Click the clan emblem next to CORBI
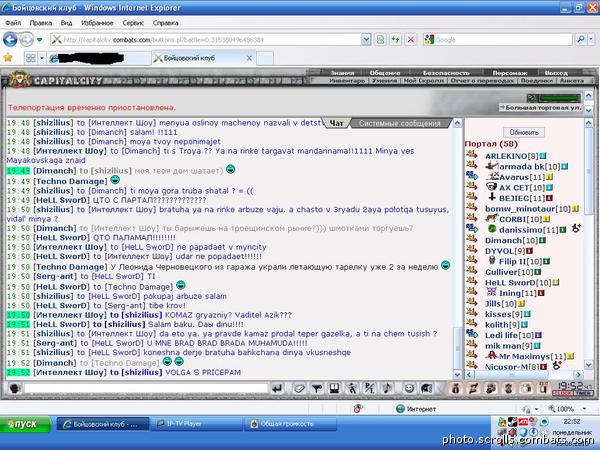The height and width of the screenshot is (450, 600). tap(492, 219)
